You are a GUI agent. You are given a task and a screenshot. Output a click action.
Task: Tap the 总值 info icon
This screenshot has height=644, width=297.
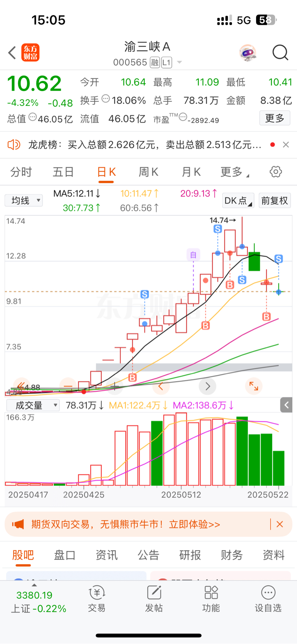tap(33, 117)
